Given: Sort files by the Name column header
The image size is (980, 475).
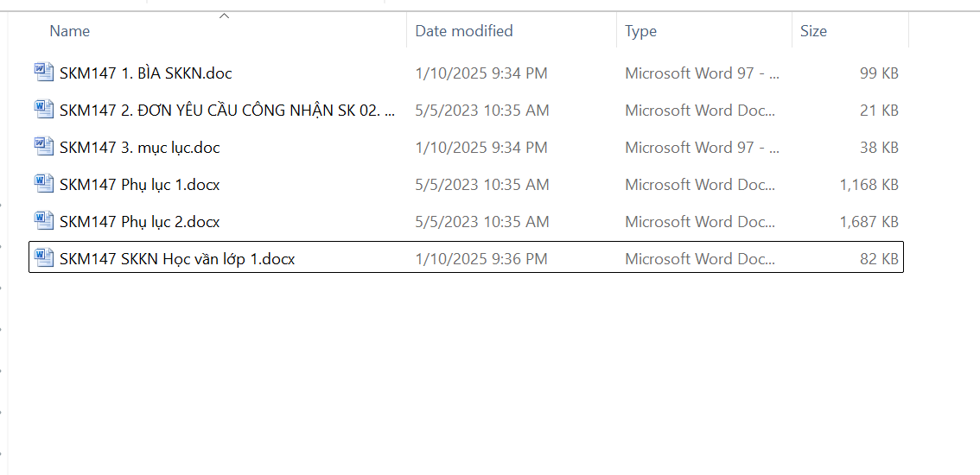Looking at the screenshot, I should (x=69, y=30).
